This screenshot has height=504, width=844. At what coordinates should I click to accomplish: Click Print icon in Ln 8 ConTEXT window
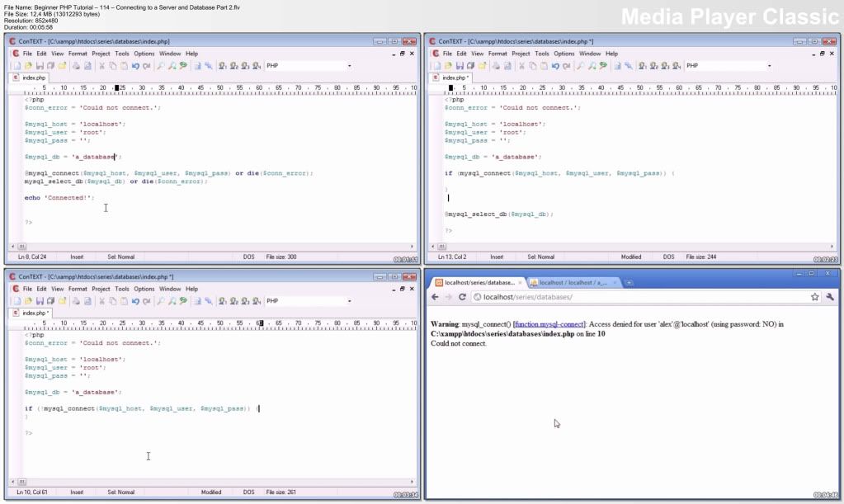76,66
